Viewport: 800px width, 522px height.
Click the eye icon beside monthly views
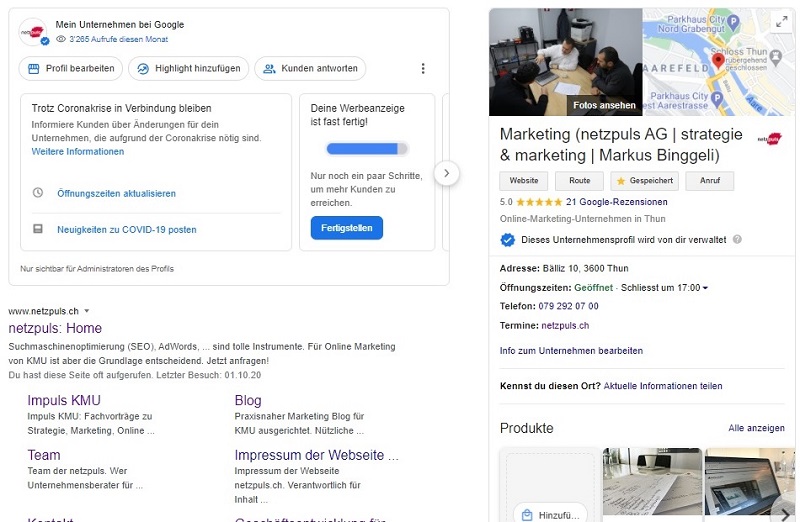(x=61, y=39)
